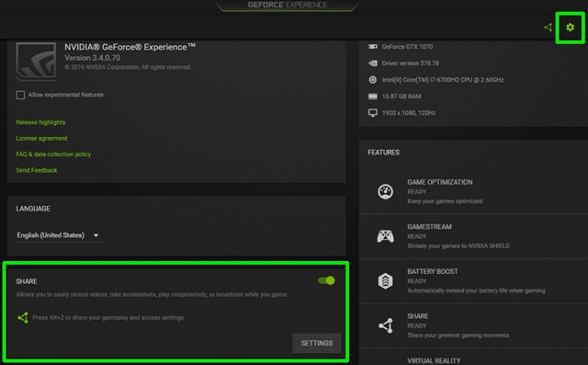588x365 pixels.
Task: Select the BATTERY BOOST feature row
Action: click(473, 281)
